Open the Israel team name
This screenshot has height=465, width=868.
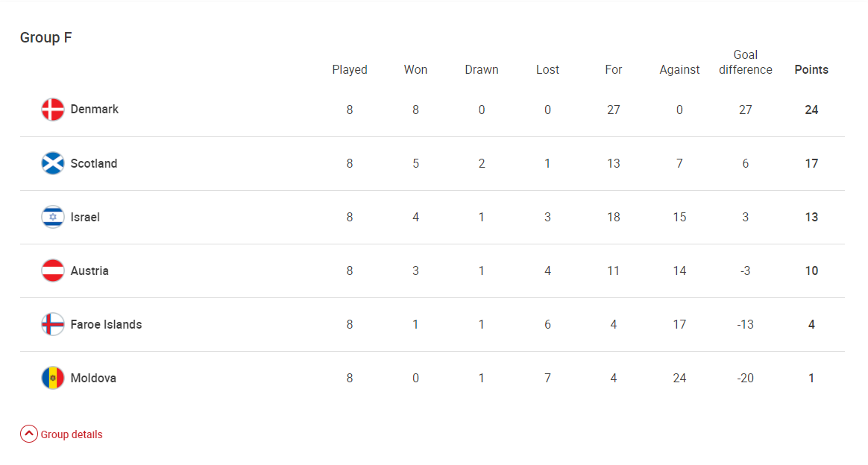85,217
